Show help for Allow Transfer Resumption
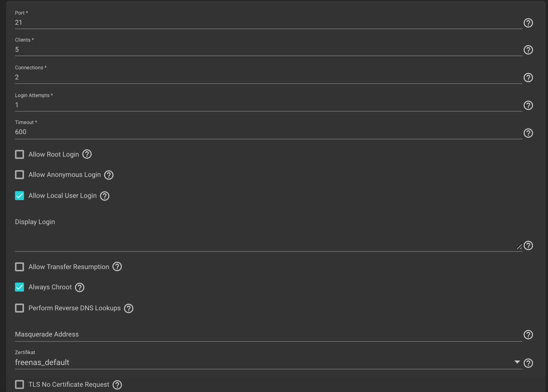This screenshot has height=392, width=548. tap(117, 266)
